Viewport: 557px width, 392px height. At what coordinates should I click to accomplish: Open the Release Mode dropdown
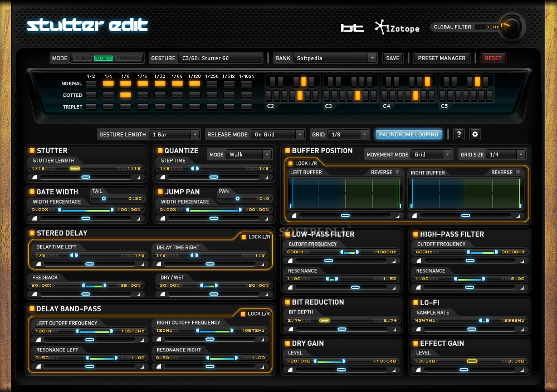click(277, 134)
